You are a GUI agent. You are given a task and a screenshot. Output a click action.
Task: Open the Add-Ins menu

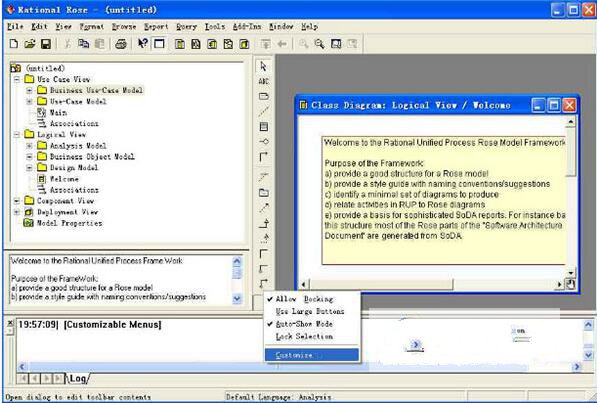[247, 26]
